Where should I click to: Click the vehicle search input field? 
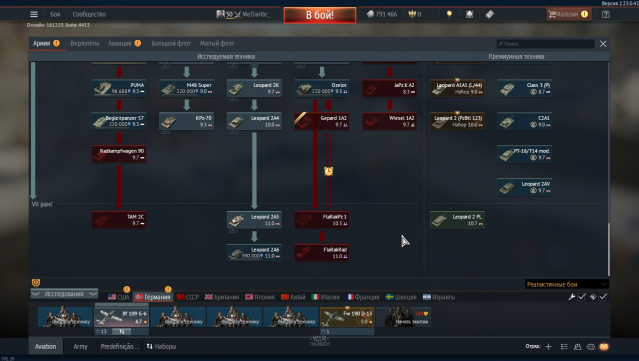[x=545, y=44]
